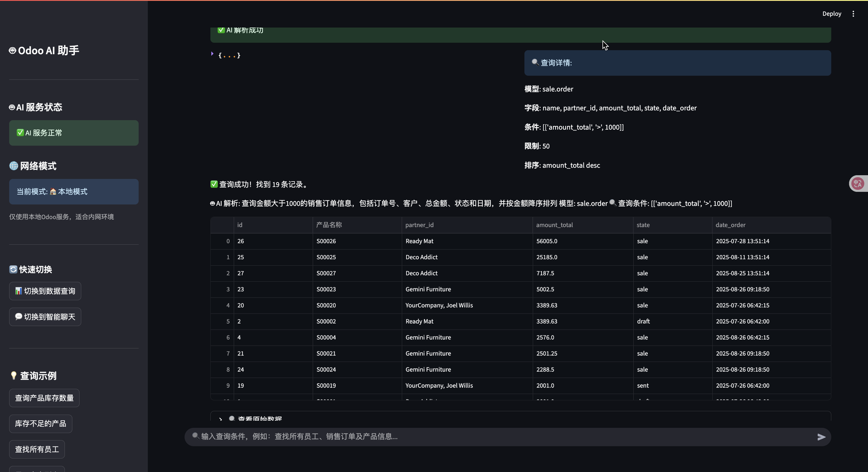This screenshot has height=472, width=868.
Task: Click the globe icon next to 网络模式
Action: (13, 166)
